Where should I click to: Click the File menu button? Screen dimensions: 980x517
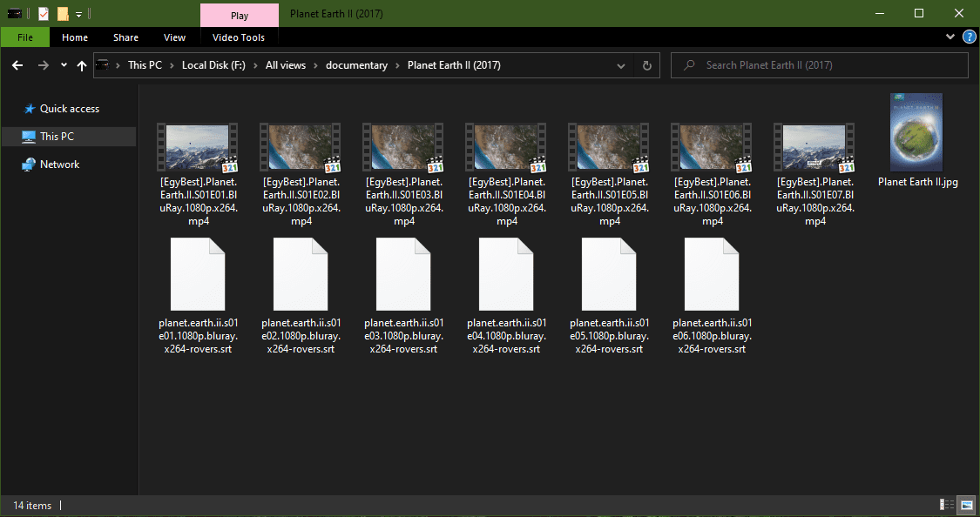pyautogui.click(x=25, y=37)
